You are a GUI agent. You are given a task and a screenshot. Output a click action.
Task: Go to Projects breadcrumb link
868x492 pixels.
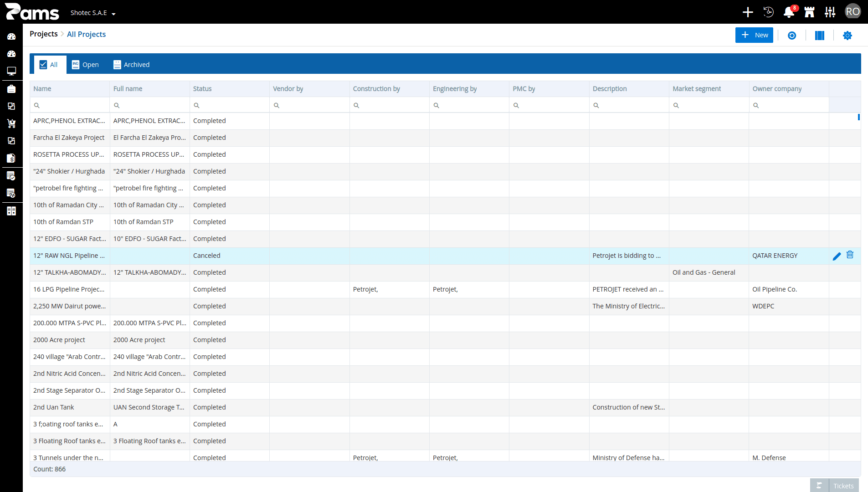(44, 34)
